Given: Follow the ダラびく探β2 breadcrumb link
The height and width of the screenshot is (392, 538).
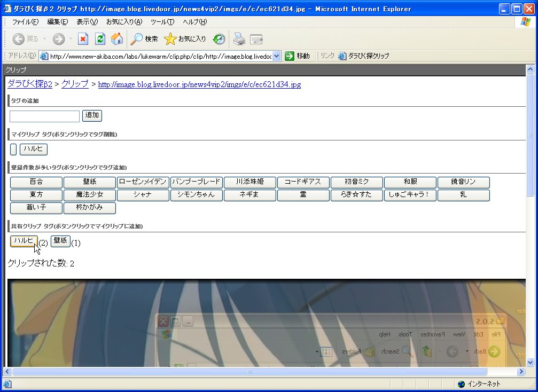Looking at the screenshot, I should coord(30,84).
